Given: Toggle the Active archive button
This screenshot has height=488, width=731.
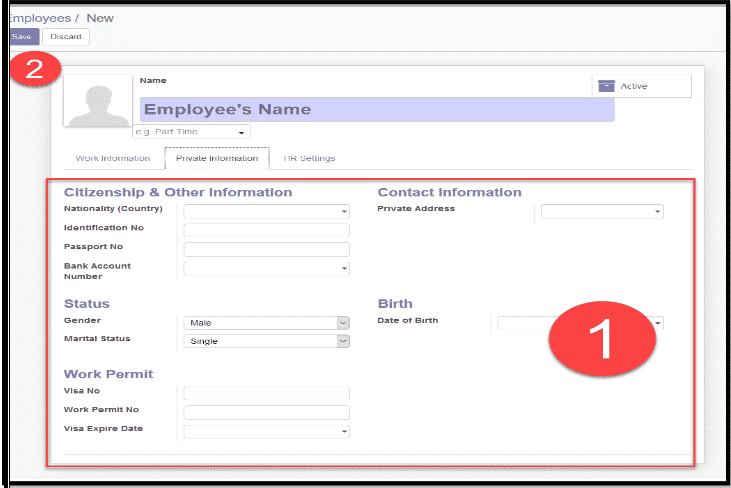Looking at the screenshot, I should pyautogui.click(x=641, y=86).
